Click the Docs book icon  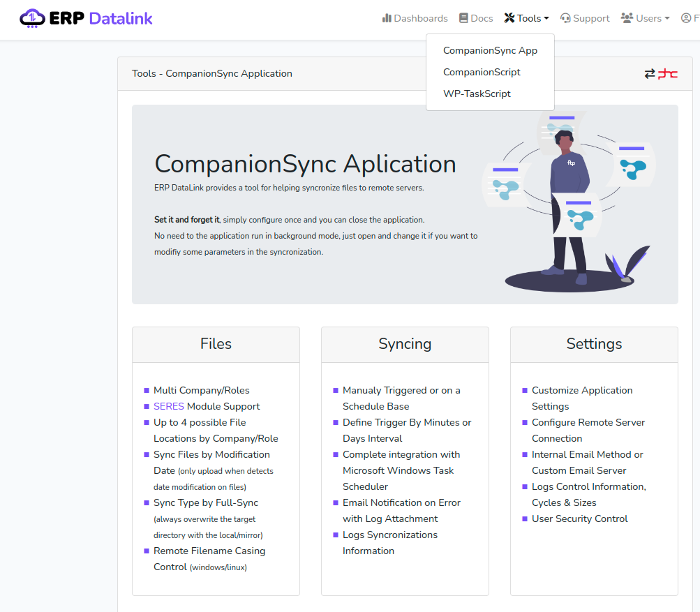(463, 18)
